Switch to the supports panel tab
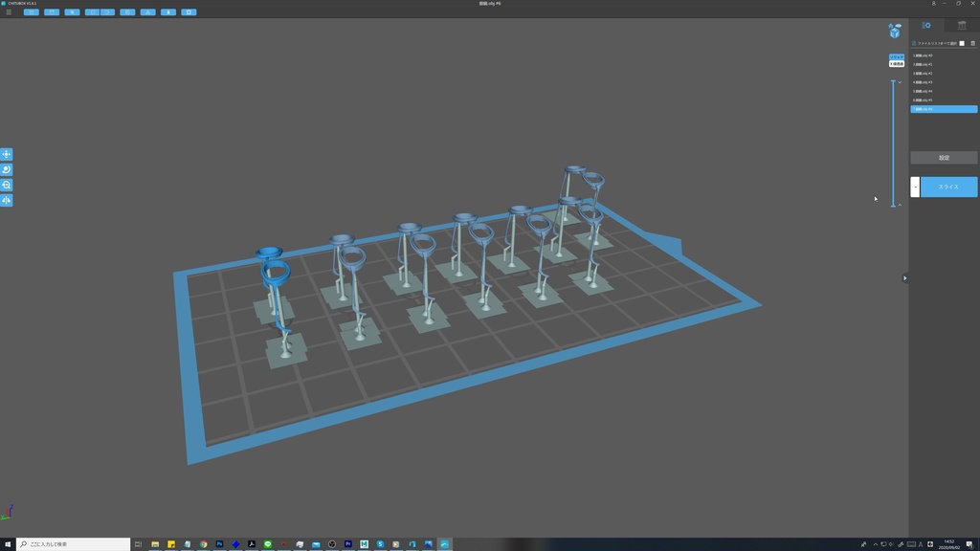 (962, 25)
